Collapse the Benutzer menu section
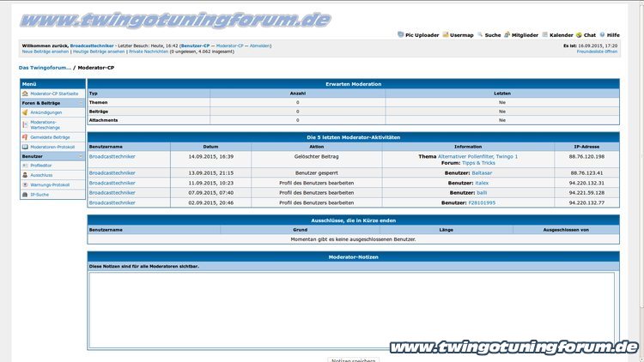 (81, 157)
